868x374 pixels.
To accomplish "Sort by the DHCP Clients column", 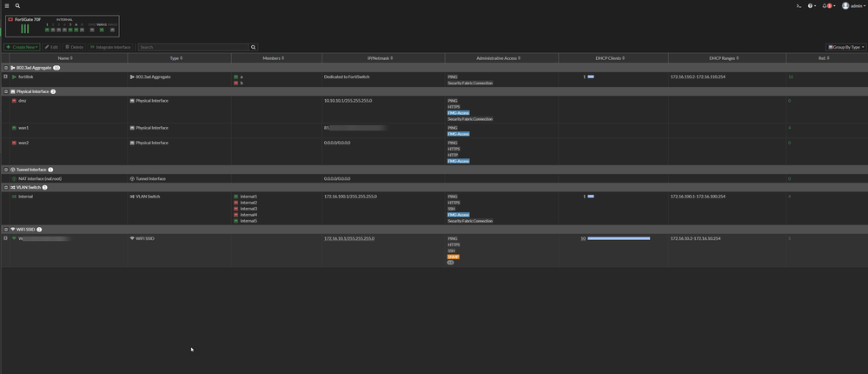I will [610, 57].
